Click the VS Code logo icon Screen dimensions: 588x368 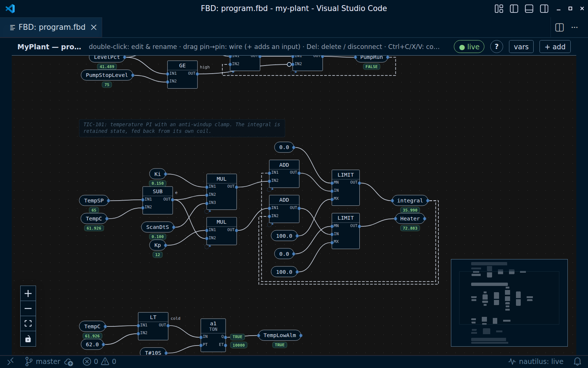click(x=10, y=8)
